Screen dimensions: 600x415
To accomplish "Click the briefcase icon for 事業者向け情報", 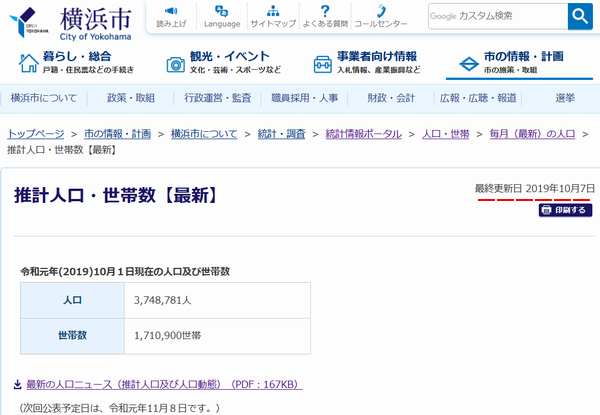I will point(323,64).
